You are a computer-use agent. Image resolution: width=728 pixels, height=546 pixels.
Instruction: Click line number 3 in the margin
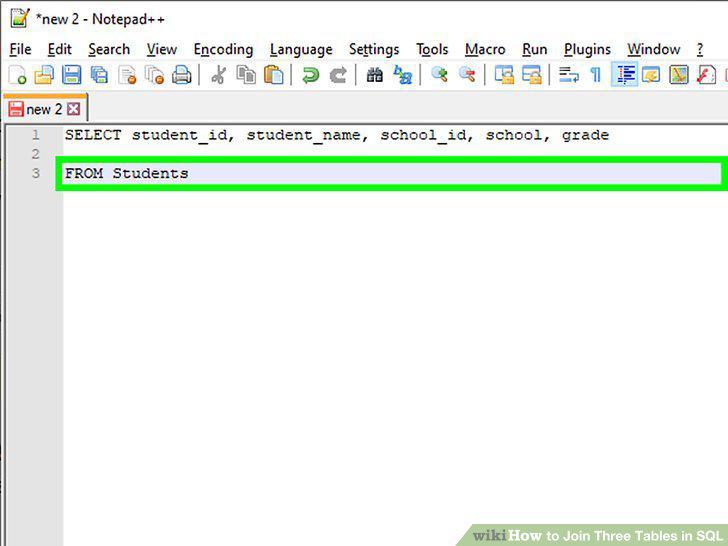pos(36,173)
